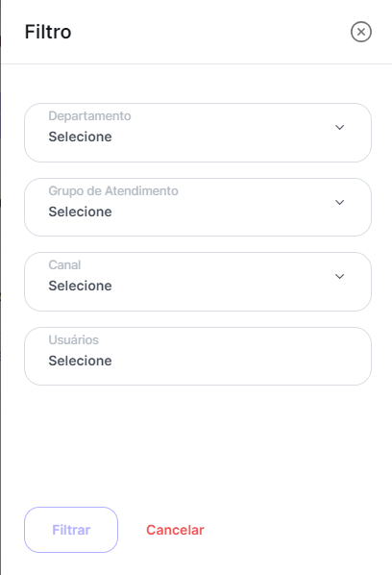The height and width of the screenshot is (575, 392).
Task: Click the Usuários label text
Action: pyautogui.click(x=73, y=340)
